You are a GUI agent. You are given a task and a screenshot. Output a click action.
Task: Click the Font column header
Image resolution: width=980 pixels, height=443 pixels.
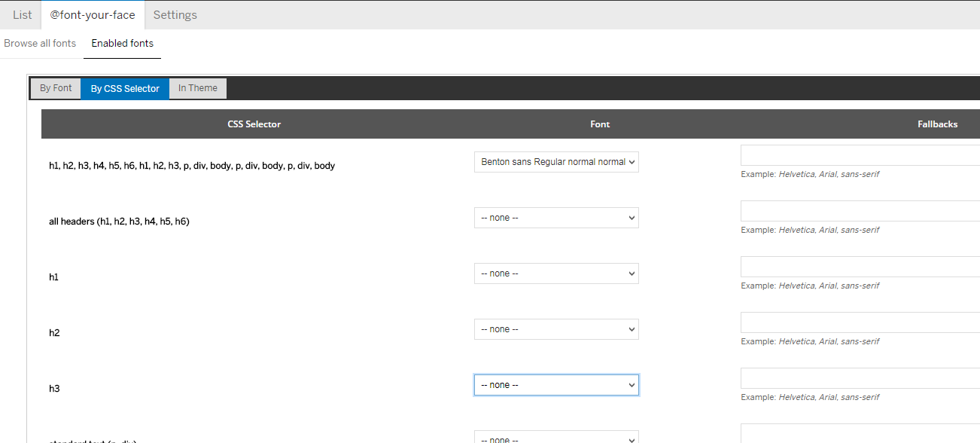pos(600,124)
